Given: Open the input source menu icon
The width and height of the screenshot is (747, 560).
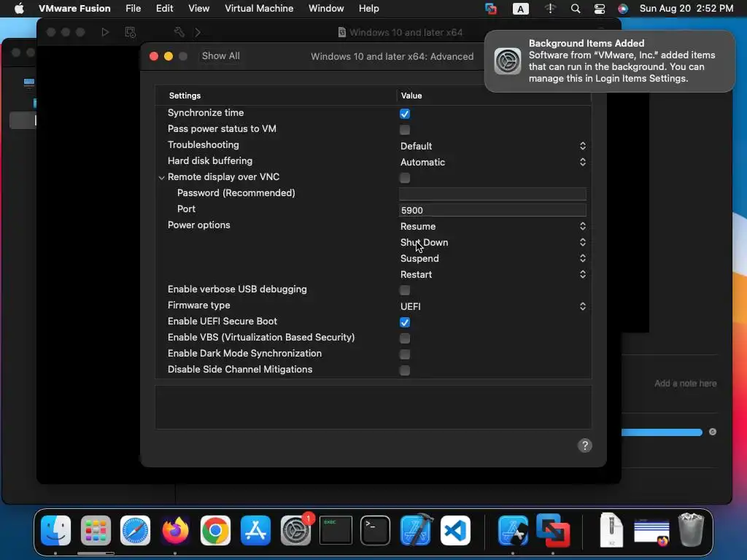Looking at the screenshot, I should (520, 9).
